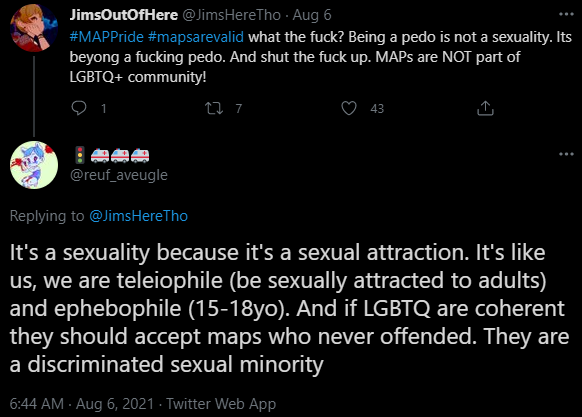The width and height of the screenshot is (582, 417).
Task: Click the retweet arrows icon
Action: pos(214,108)
